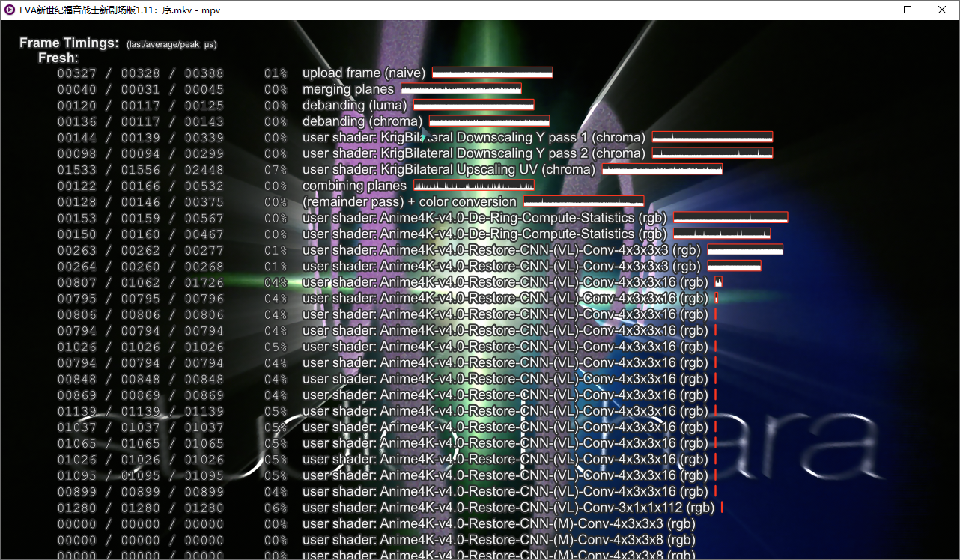960x560 pixels.
Task: Click 'KrigBilateral Downscaling Y pass 2 (chroma)'
Action: (x=513, y=153)
